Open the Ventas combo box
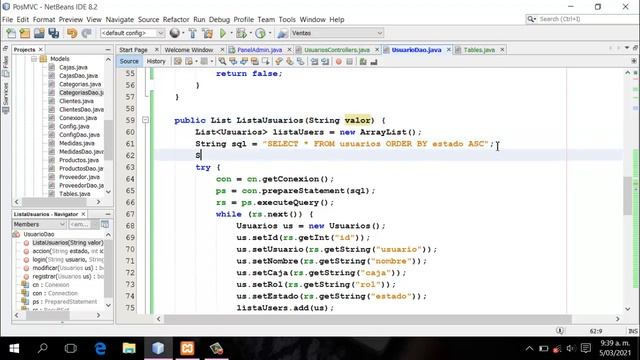 (337, 33)
